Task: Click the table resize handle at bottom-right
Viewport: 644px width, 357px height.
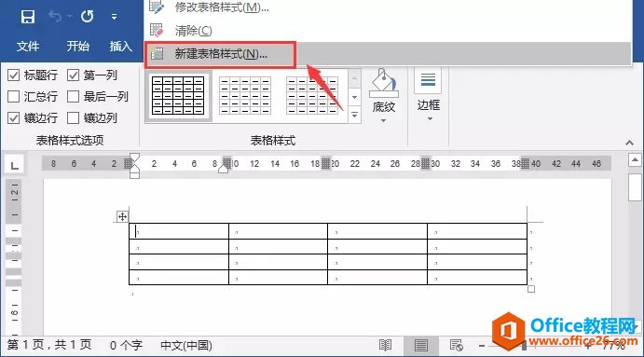Action: click(x=531, y=289)
